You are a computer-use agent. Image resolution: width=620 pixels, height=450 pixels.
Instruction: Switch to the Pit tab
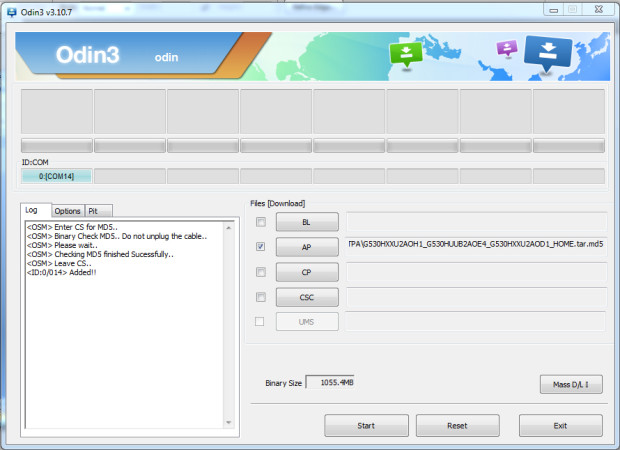point(98,211)
